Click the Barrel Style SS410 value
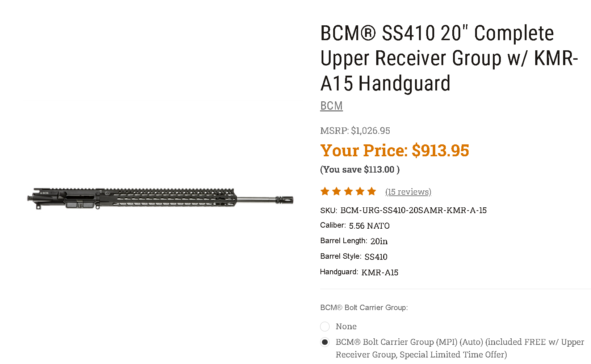 point(376,257)
